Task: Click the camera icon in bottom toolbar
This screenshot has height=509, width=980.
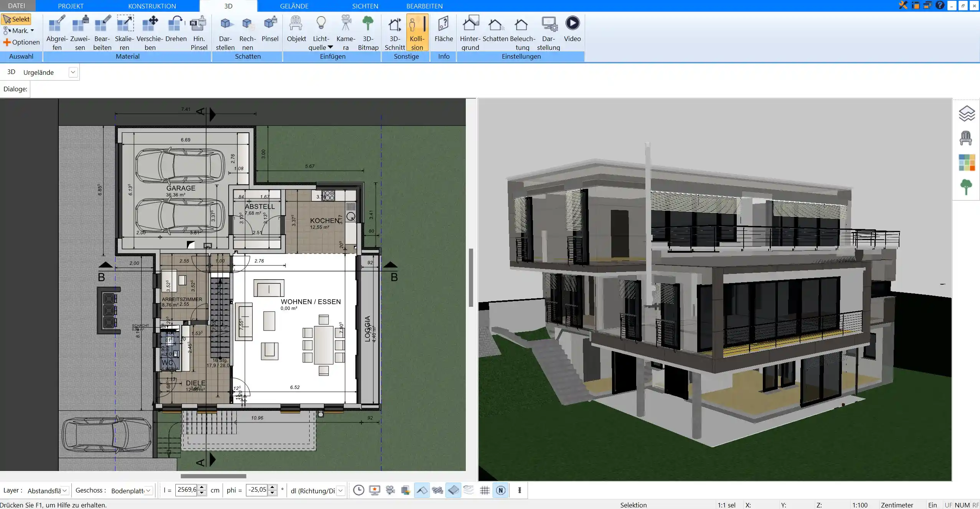Action: point(390,490)
